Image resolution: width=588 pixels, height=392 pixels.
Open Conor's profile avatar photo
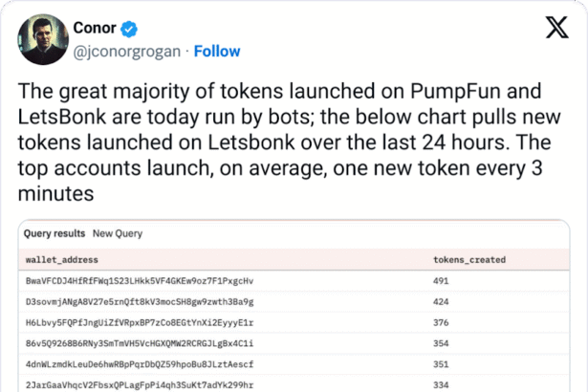pos(44,39)
